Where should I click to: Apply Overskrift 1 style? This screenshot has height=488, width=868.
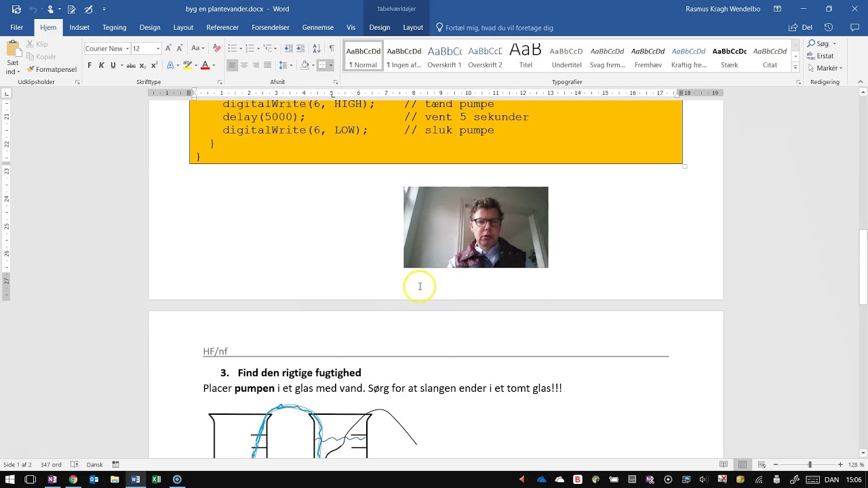point(445,56)
